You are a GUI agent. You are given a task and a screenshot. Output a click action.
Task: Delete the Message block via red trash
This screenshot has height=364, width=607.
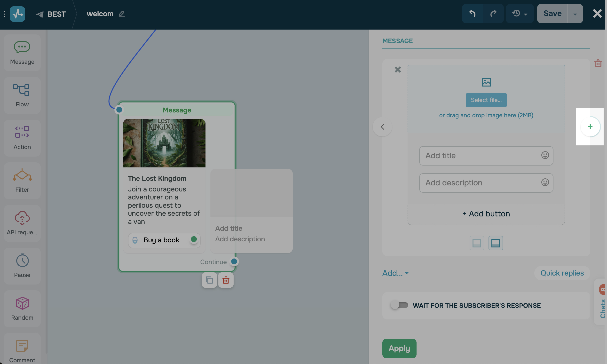[226, 280]
